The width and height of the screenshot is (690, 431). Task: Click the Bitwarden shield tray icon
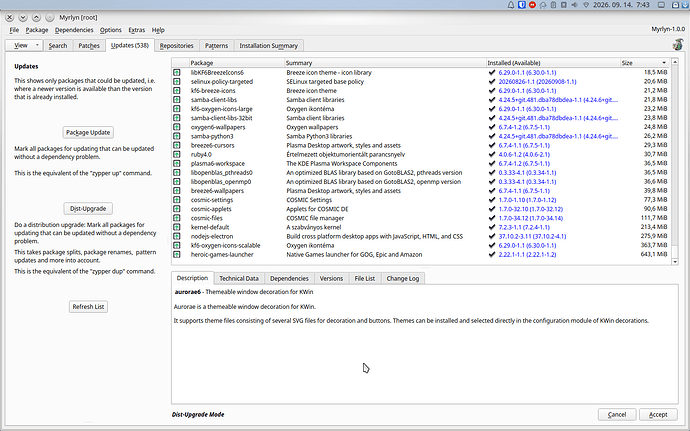pos(522,5)
